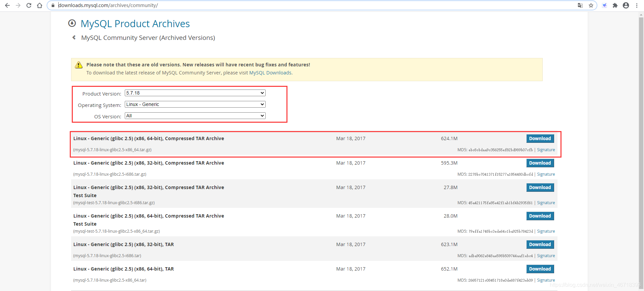Click the MD5 hash of the 624.1M file
The height and width of the screenshot is (291, 644).
click(500, 150)
